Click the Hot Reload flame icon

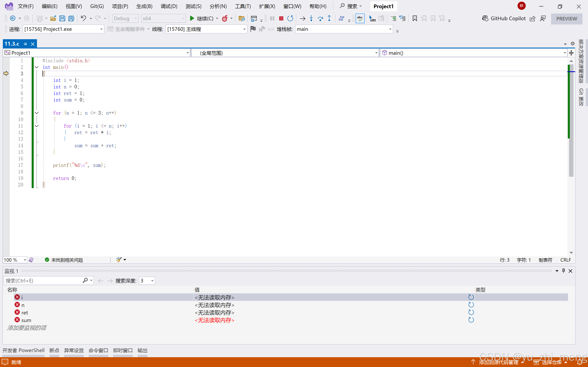(225, 18)
